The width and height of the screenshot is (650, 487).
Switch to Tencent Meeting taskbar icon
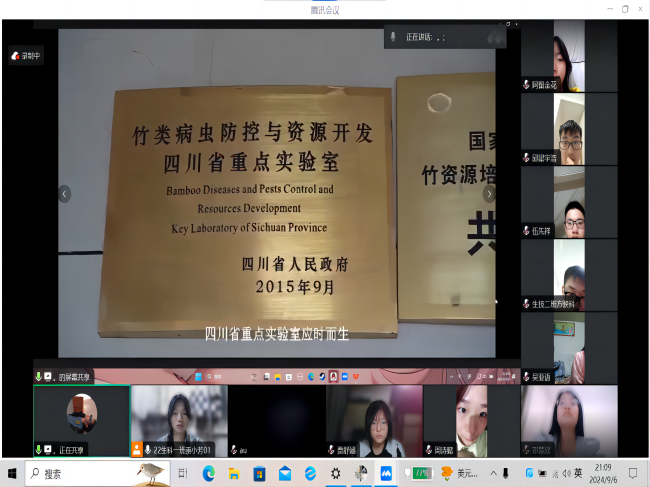click(386, 473)
